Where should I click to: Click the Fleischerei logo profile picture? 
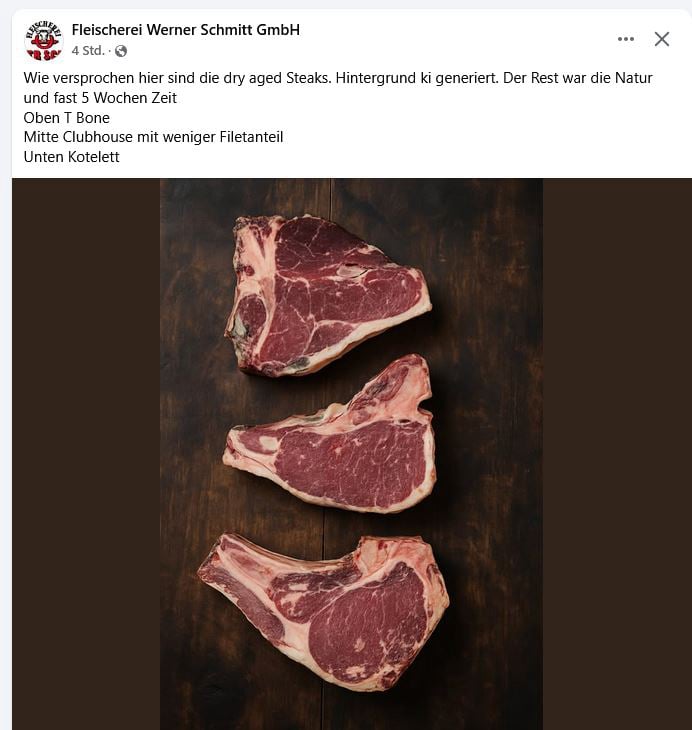pos(43,41)
